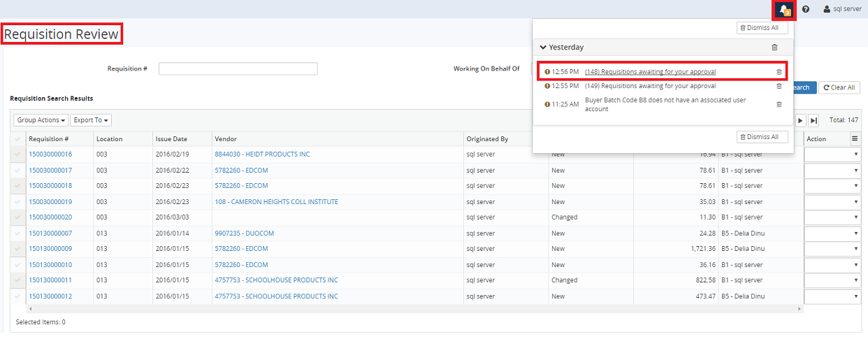Collapse the Yesterday notification group
Screen dimensions: 868x339
(x=543, y=48)
